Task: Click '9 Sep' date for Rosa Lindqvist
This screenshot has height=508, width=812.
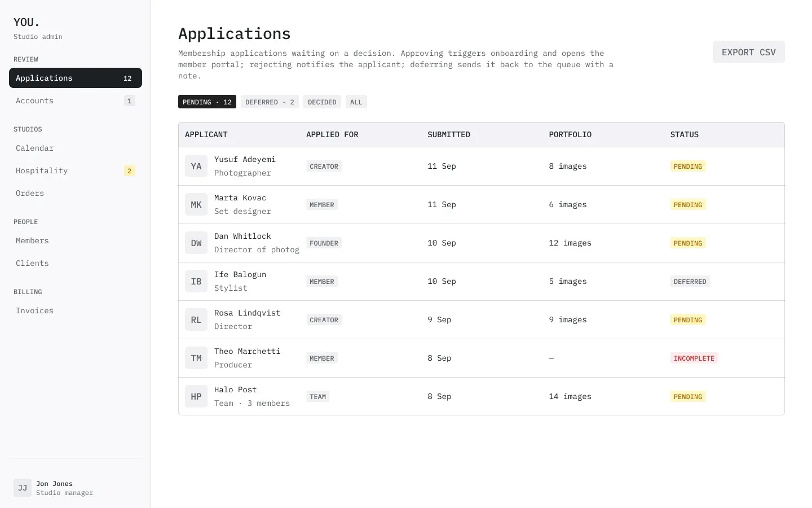Action: [439, 320]
